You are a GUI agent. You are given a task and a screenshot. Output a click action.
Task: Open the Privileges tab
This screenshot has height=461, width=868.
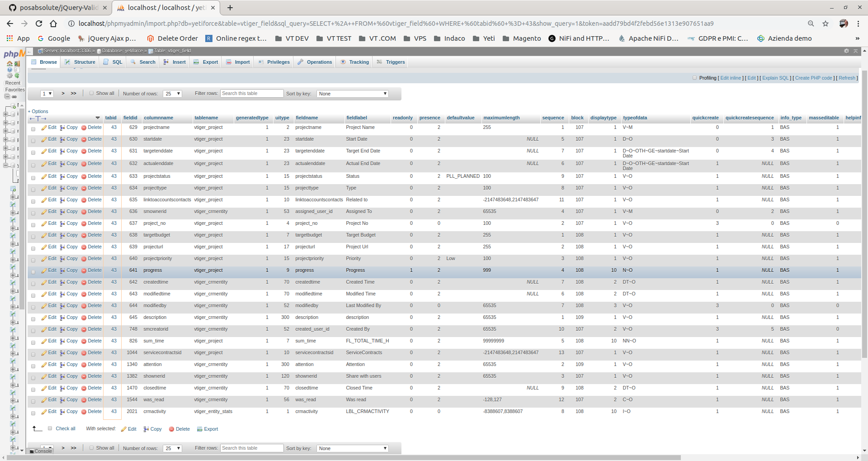[274, 62]
